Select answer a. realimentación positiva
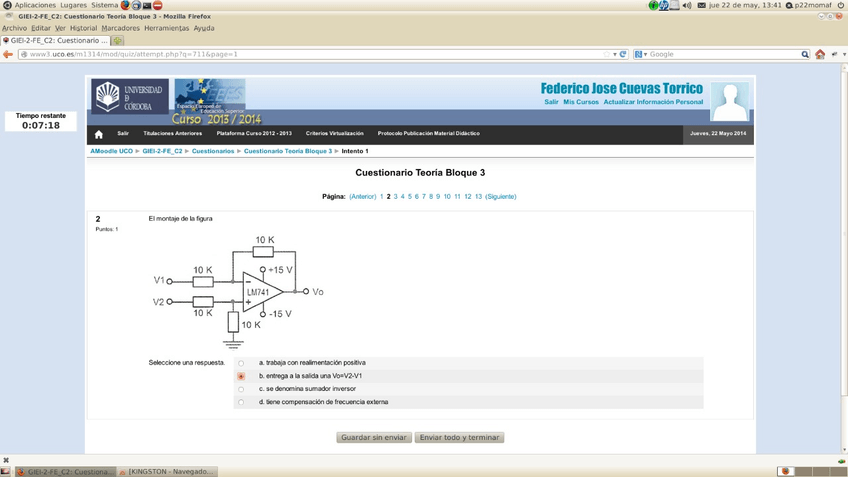848x477 pixels. pos(241,363)
